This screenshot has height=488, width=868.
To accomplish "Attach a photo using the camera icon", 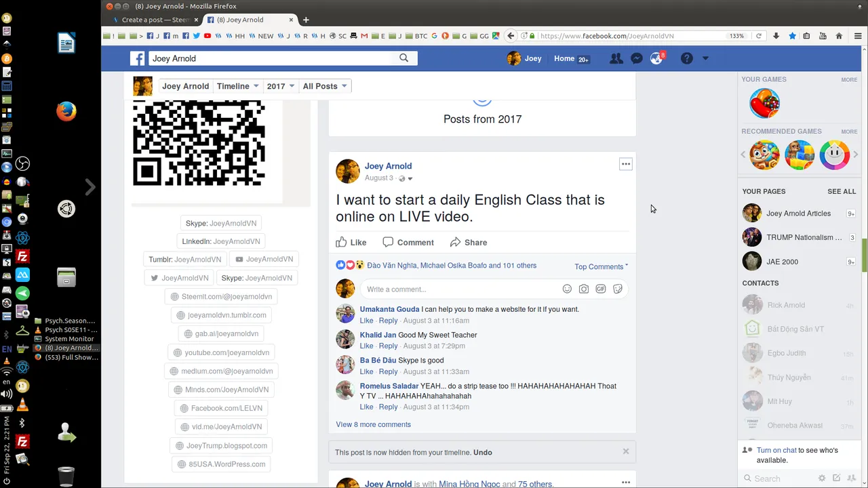I will click(x=584, y=289).
